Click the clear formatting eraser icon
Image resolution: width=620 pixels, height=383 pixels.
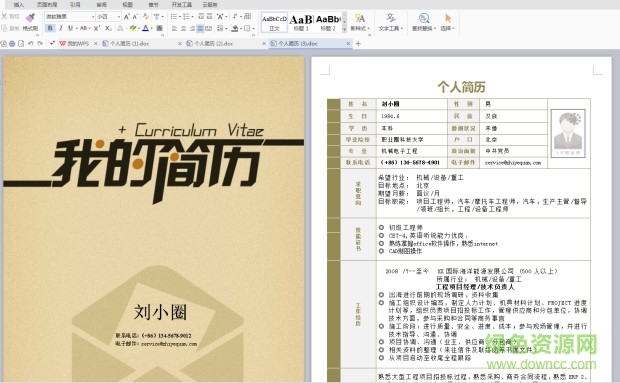coord(146,16)
